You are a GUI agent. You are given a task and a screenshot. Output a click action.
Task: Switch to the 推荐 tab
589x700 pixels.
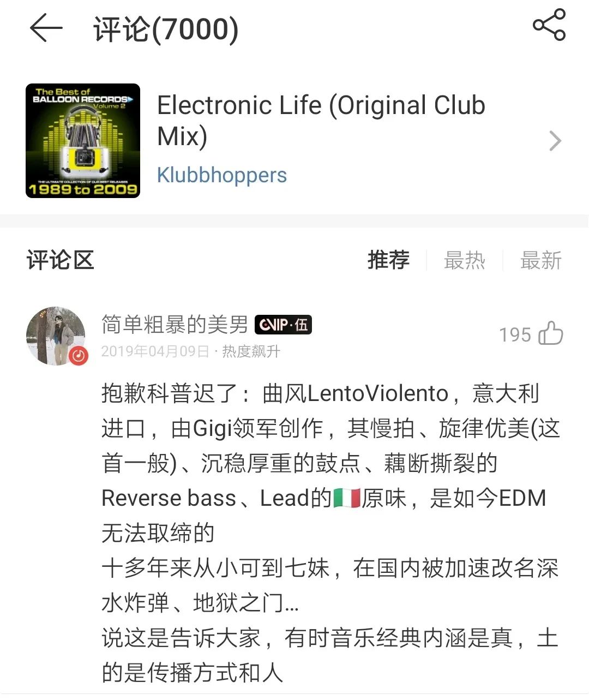[388, 260]
